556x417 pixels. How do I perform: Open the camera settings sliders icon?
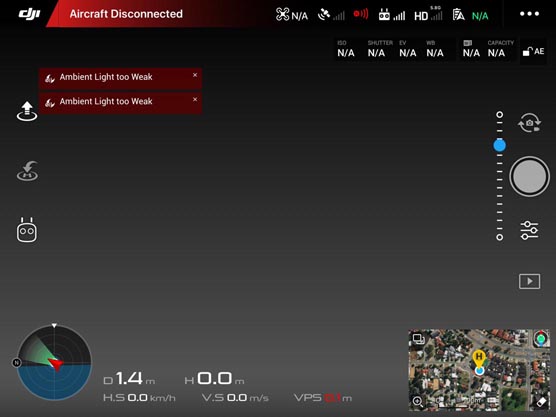coord(529,230)
